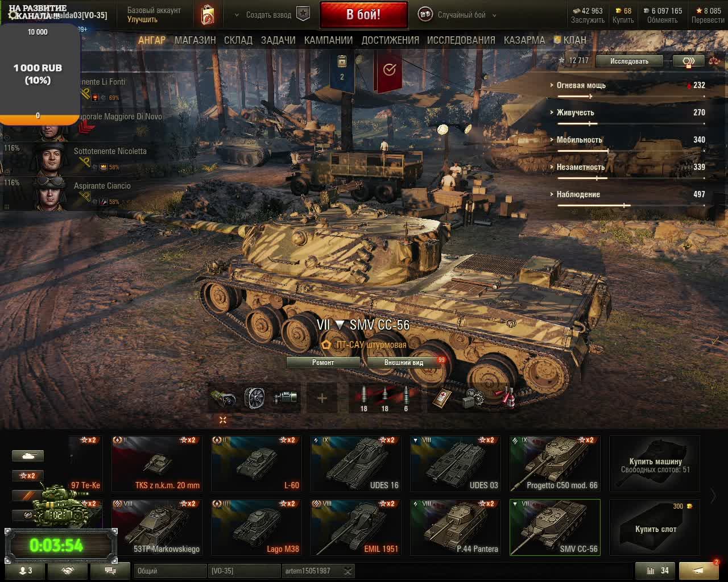Toggle the elite stripes carousel filter

click(28, 496)
